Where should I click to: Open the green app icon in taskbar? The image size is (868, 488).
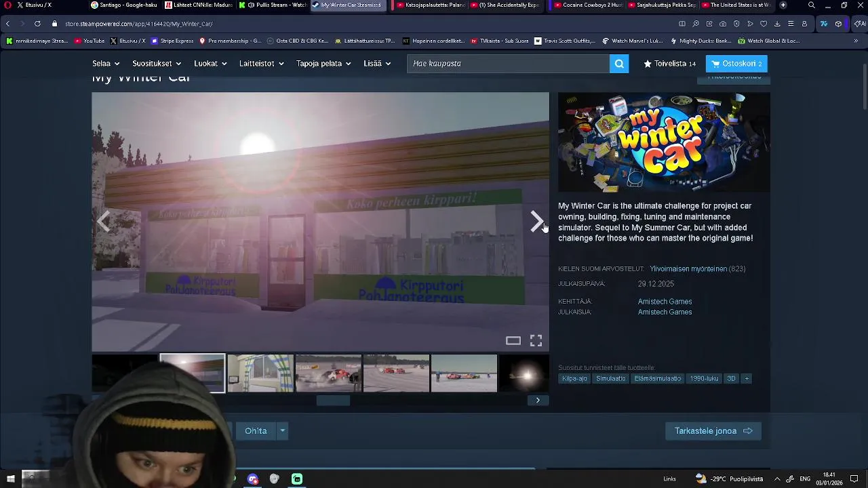click(297, 479)
